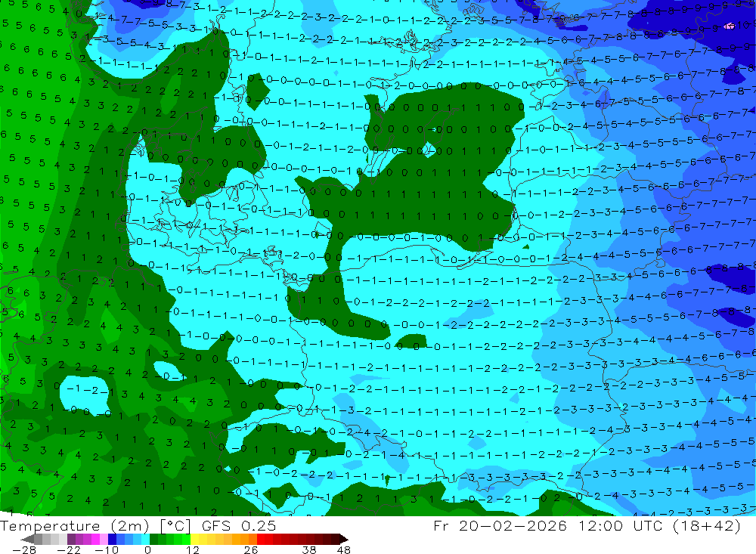Click the pink cold spot at the top-right map corner
756x554 pixels.
[730, 26]
